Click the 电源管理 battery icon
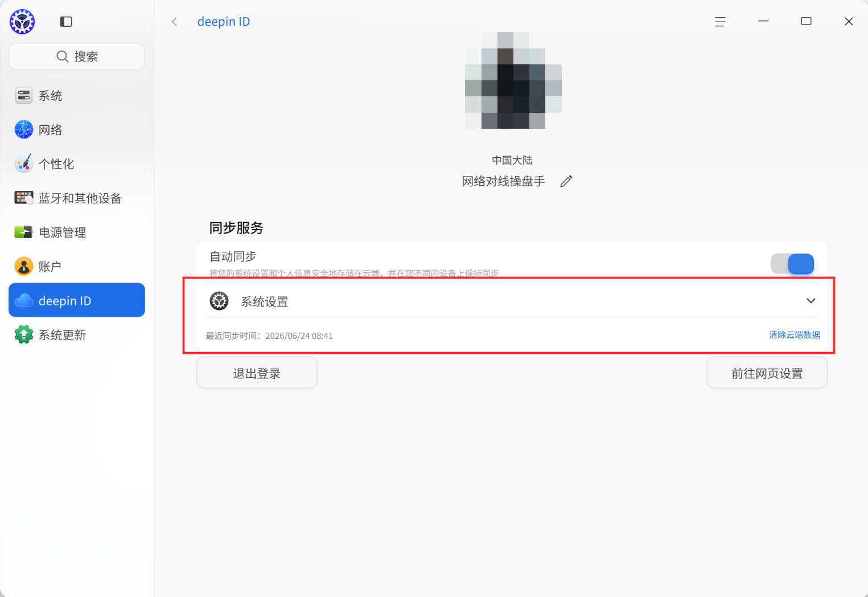This screenshot has width=868, height=597. [x=23, y=232]
